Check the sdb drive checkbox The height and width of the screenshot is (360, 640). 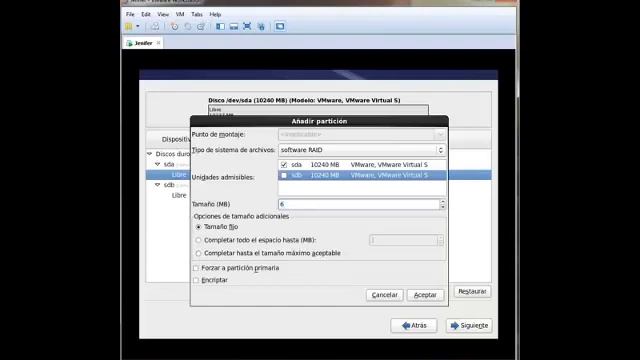[284, 176]
